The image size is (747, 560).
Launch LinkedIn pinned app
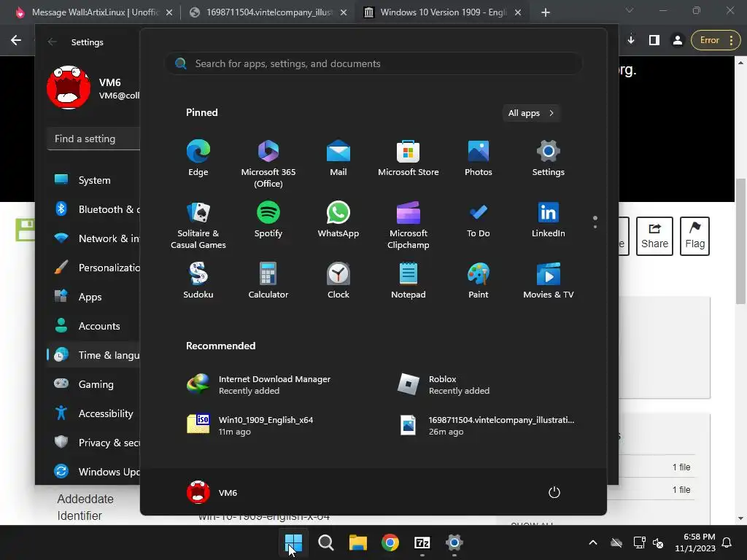pyautogui.click(x=549, y=219)
